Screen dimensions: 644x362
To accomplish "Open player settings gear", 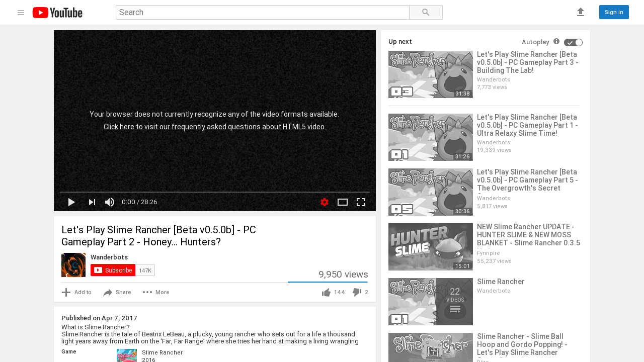I will (x=325, y=202).
